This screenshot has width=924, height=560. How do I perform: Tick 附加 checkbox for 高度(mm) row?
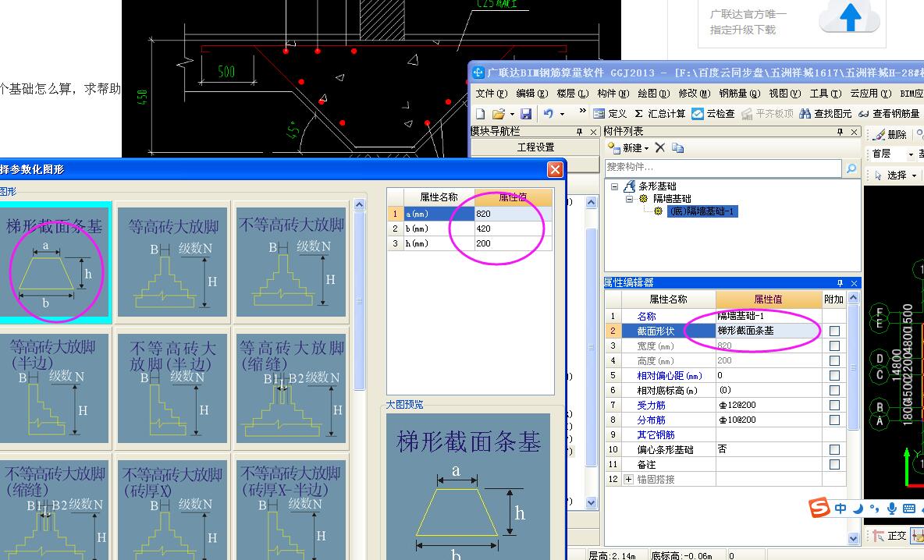pyautogui.click(x=834, y=360)
